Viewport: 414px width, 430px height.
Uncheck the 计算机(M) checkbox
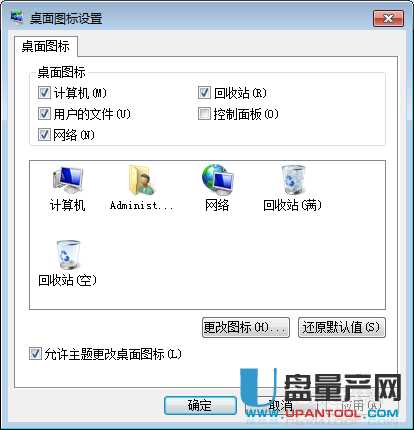pyautogui.click(x=44, y=93)
